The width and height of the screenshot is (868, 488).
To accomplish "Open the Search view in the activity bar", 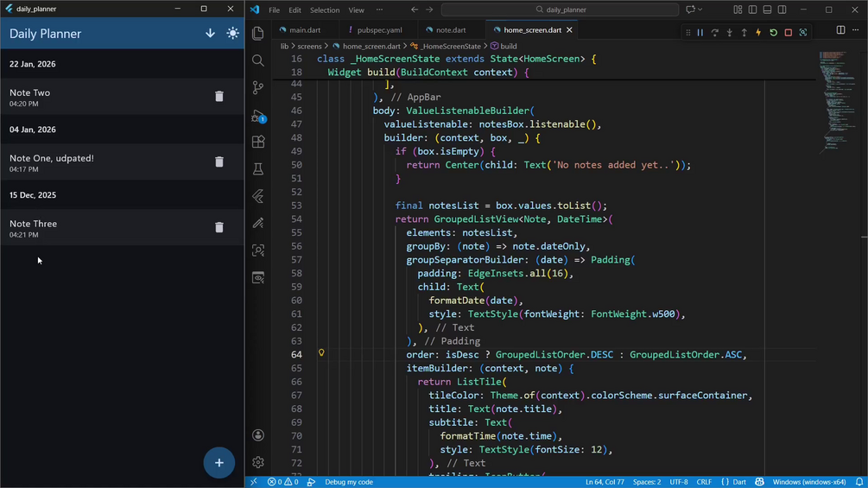I will (258, 60).
